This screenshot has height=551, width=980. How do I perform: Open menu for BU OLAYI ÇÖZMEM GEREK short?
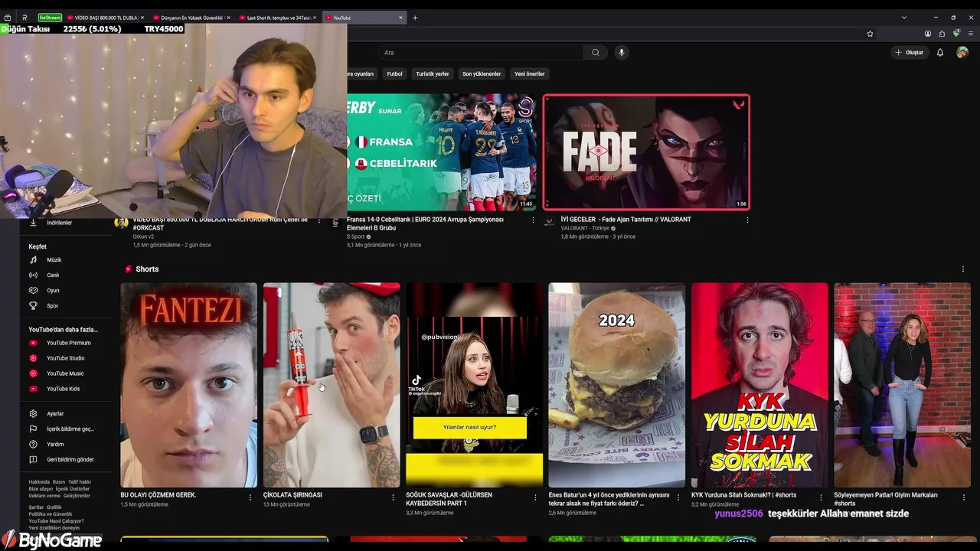[250, 497]
